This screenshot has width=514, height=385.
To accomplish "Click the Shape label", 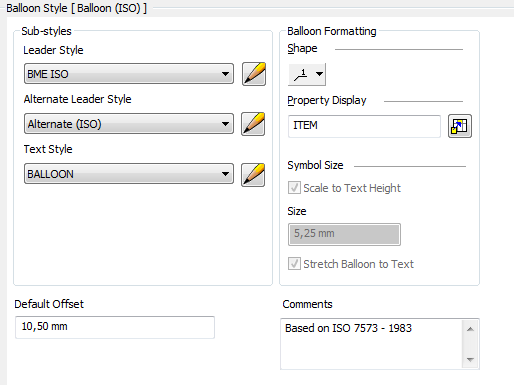I will click(302, 48).
